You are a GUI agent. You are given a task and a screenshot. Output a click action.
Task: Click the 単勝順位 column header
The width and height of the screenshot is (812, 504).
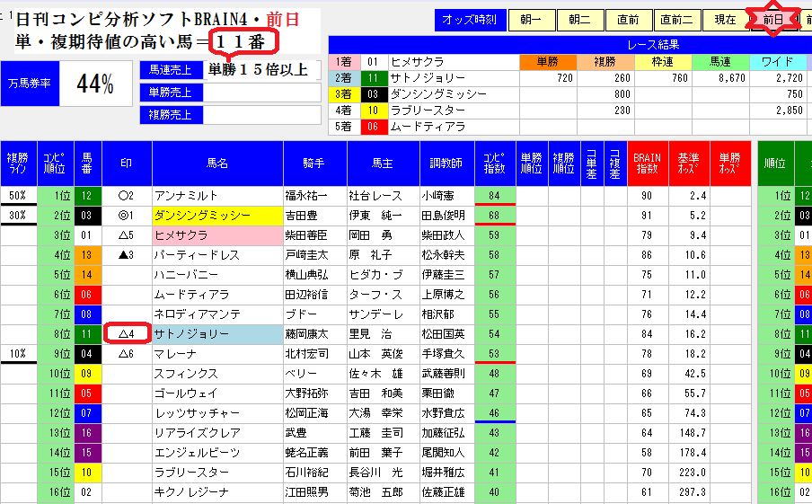coord(532,164)
